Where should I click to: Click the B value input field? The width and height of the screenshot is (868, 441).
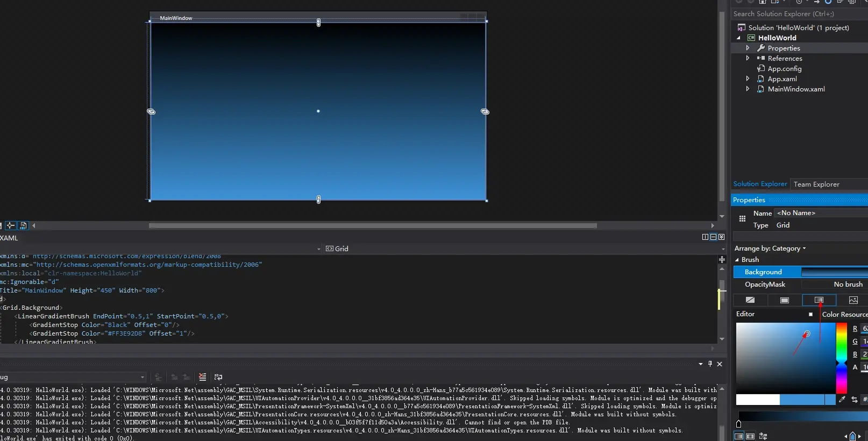click(x=865, y=354)
